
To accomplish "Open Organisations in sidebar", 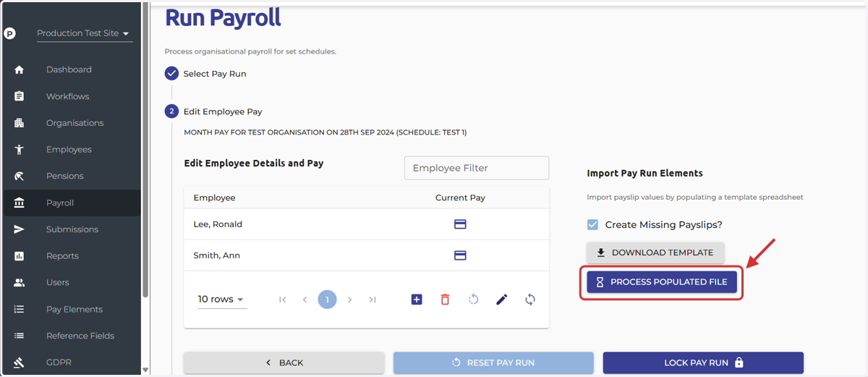I will click(x=75, y=123).
